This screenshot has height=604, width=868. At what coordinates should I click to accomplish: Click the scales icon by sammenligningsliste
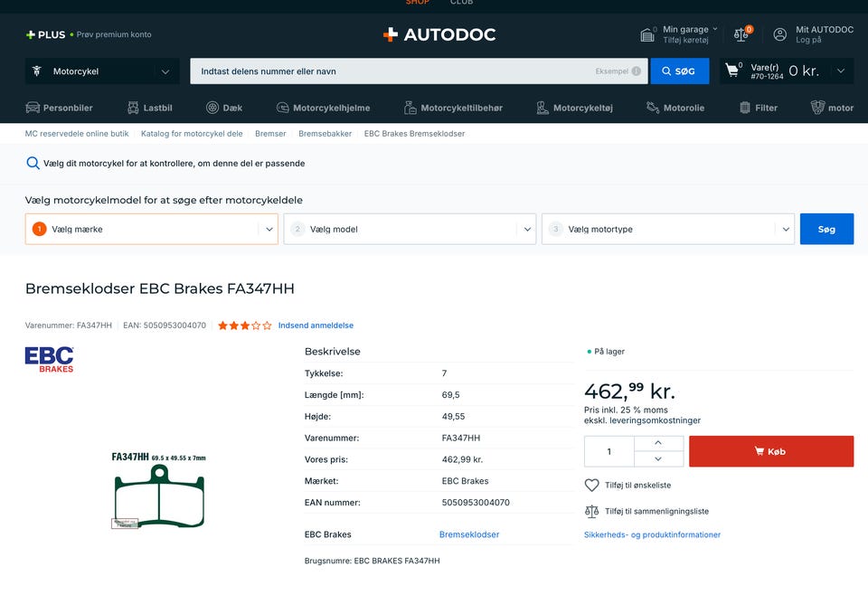coord(591,511)
